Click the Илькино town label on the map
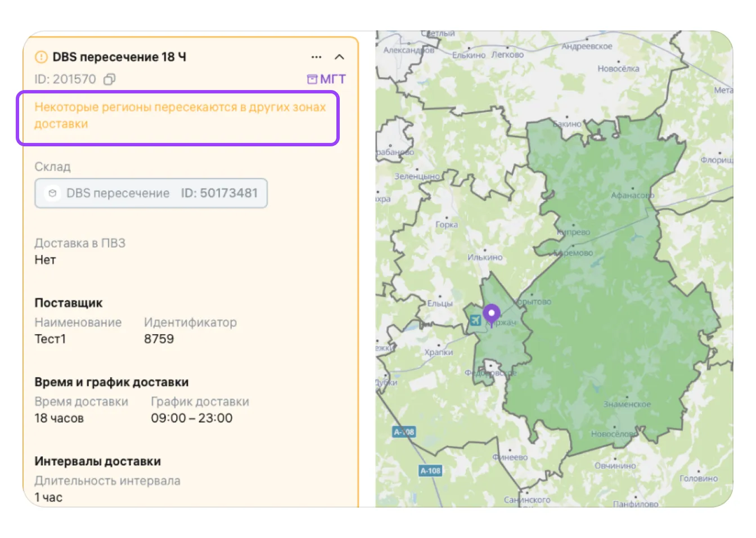756x538 pixels. pos(485,258)
